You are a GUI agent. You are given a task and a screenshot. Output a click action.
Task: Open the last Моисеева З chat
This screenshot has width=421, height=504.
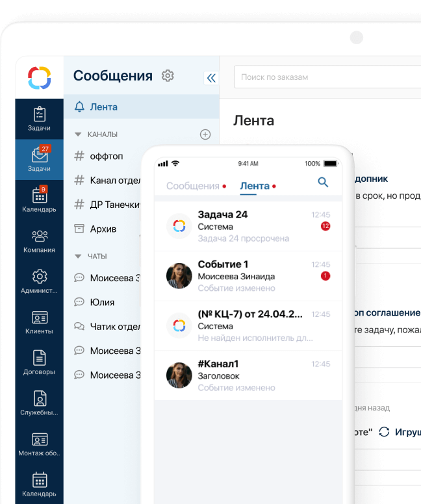click(107, 375)
